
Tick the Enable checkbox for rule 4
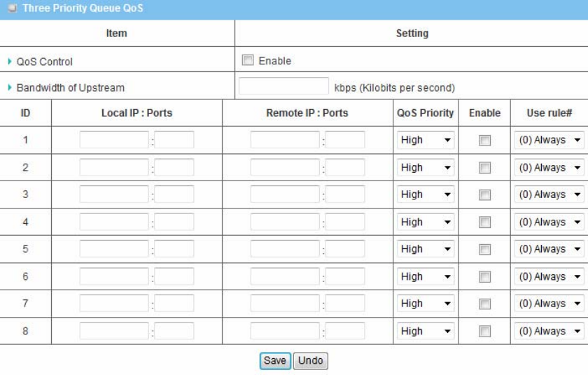484,222
